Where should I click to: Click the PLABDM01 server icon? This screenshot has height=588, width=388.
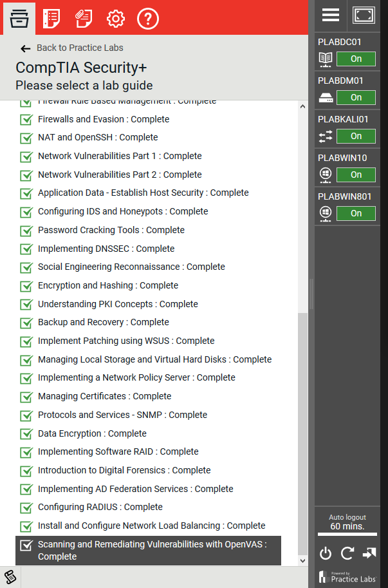pyautogui.click(x=326, y=99)
